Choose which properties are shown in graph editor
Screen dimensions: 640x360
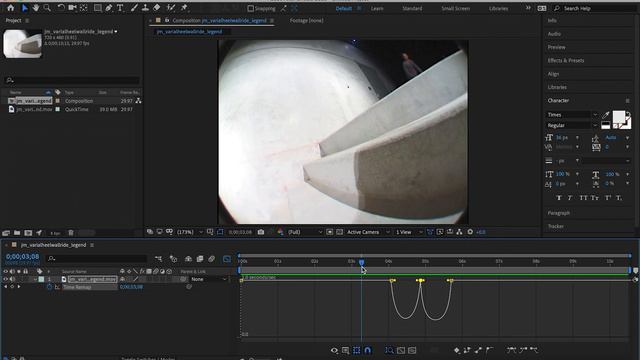334,350
